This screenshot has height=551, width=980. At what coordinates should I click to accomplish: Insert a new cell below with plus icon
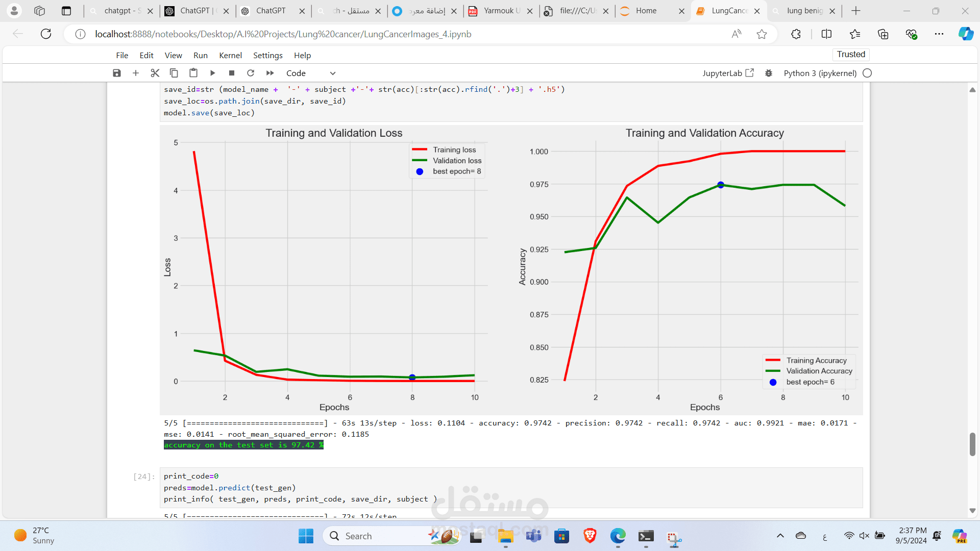click(x=136, y=73)
